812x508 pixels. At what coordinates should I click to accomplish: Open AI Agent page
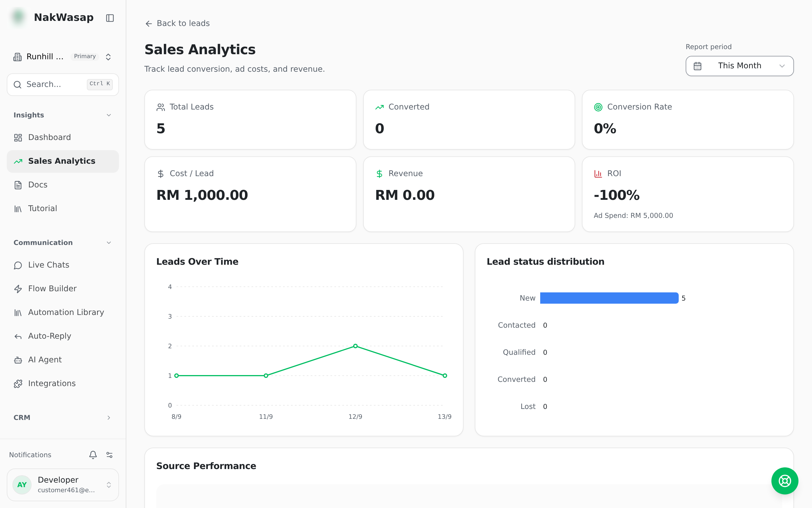coord(63,360)
